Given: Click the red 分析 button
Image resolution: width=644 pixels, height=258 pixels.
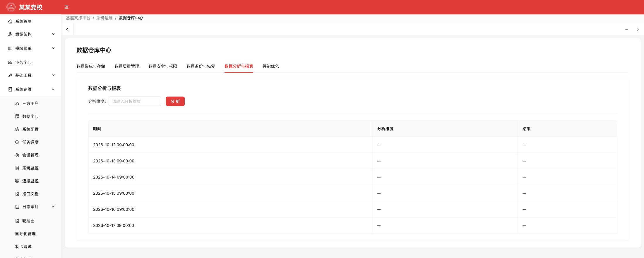Looking at the screenshot, I should click(x=175, y=101).
